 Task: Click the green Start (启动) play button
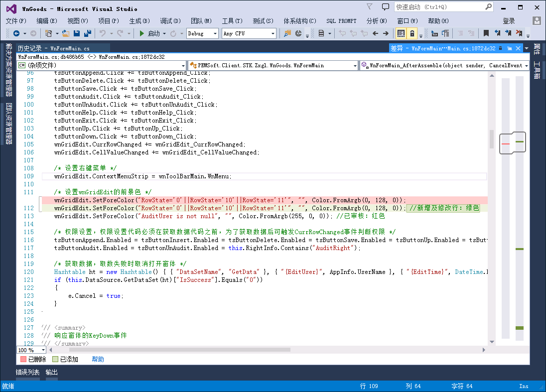[141, 33]
